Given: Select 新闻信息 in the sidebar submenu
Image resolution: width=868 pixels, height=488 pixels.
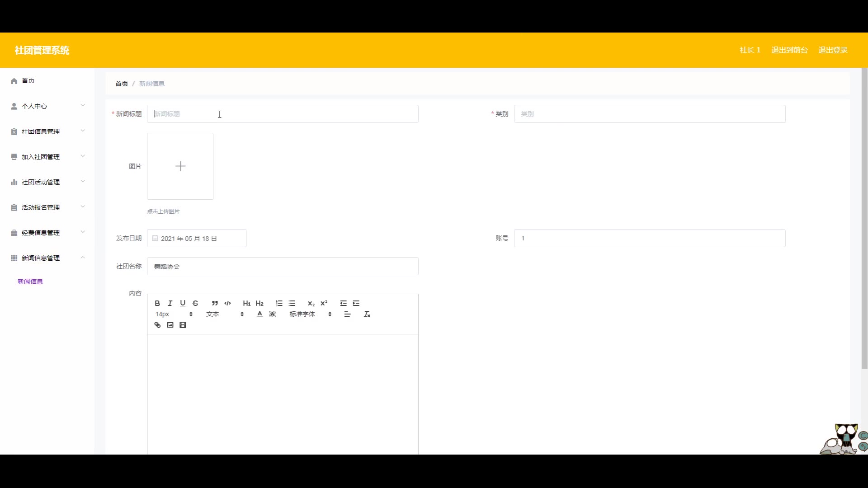Looking at the screenshot, I should pos(30,282).
